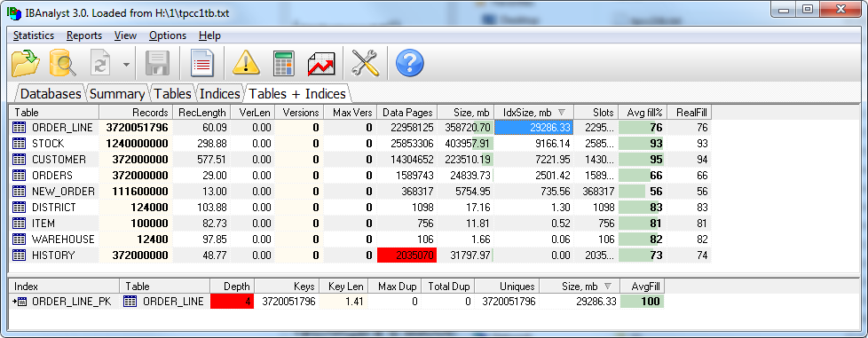Click the red HISTORY Data Pages cell

pos(406,255)
